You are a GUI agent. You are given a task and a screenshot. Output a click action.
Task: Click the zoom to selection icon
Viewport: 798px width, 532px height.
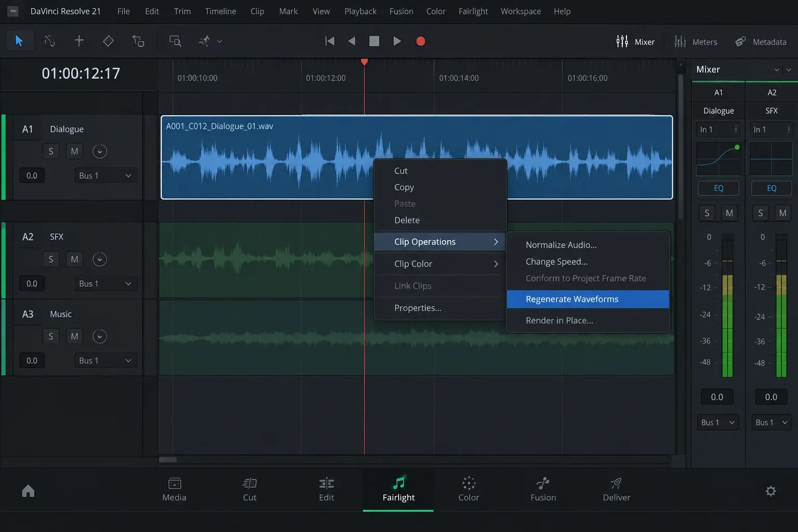[x=175, y=41]
